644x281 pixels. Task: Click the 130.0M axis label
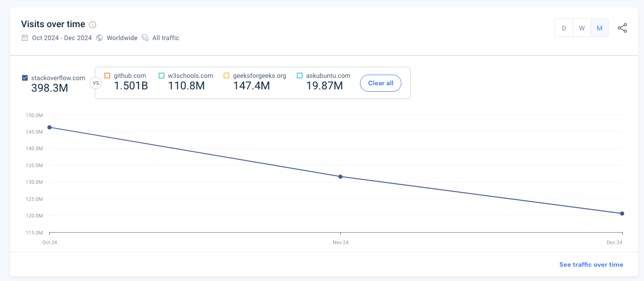click(x=34, y=182)
